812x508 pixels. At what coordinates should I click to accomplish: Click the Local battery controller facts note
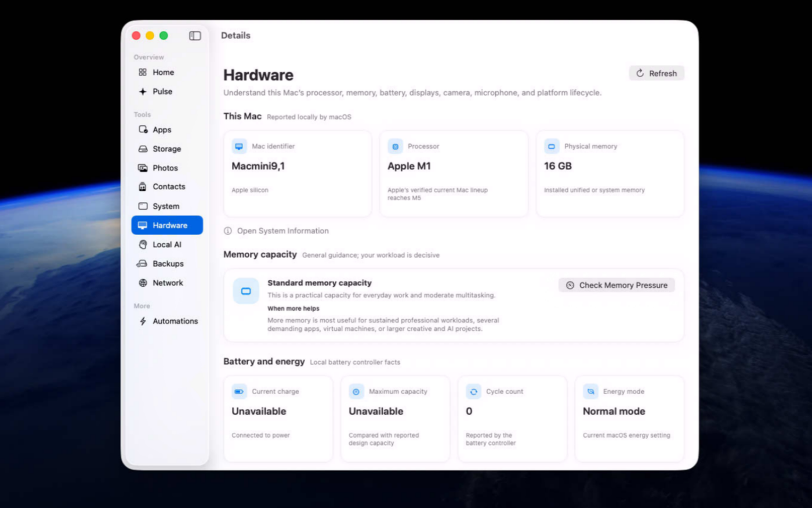click(355, 362)
